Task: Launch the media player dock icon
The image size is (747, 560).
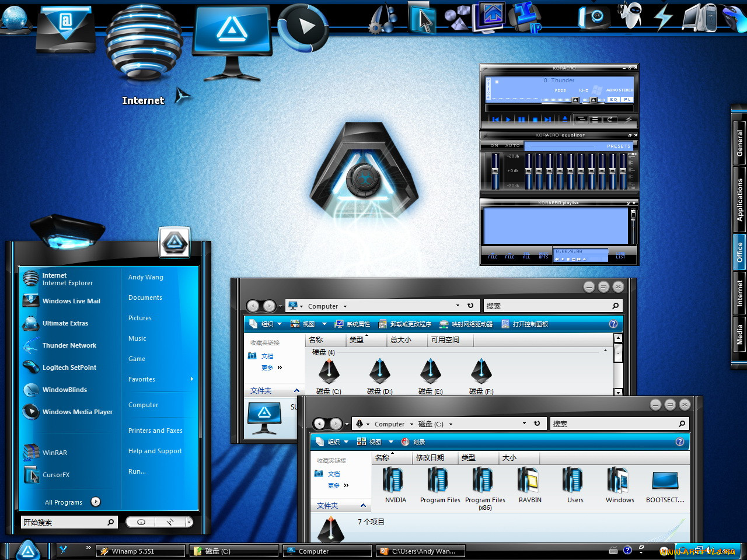Action: click(x=303, y=27)
